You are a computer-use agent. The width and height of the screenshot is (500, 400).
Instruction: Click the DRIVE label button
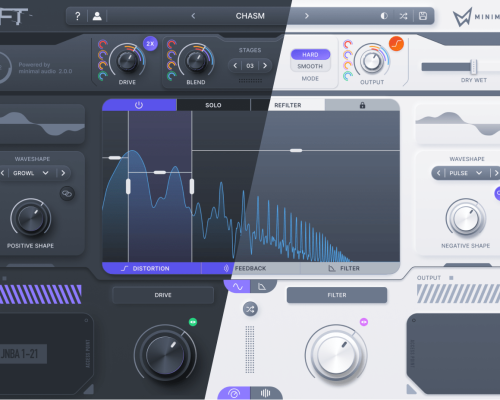(x=163, y=295)
